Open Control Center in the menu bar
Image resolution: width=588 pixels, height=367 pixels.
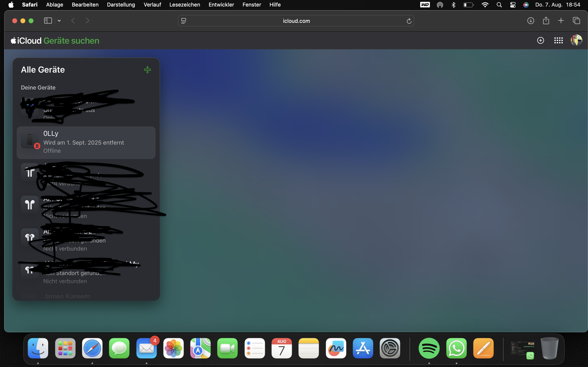pos(513,5)
